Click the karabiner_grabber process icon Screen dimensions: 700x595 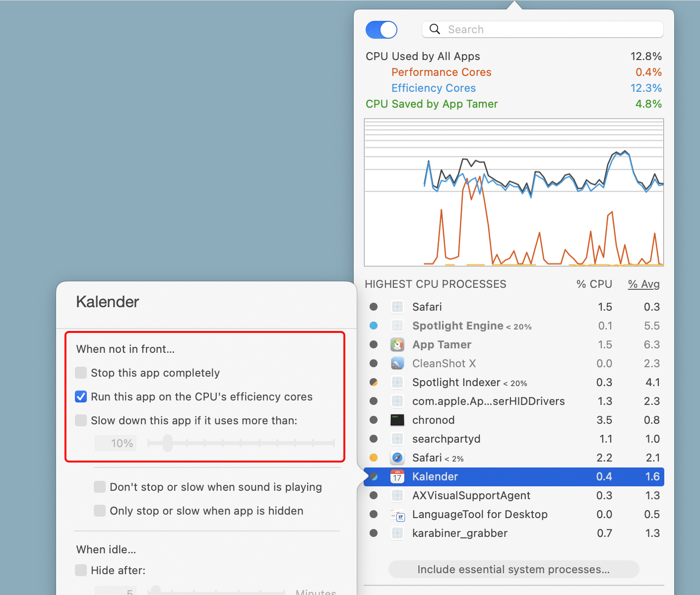pyautogui.click(x=397, y=533)
